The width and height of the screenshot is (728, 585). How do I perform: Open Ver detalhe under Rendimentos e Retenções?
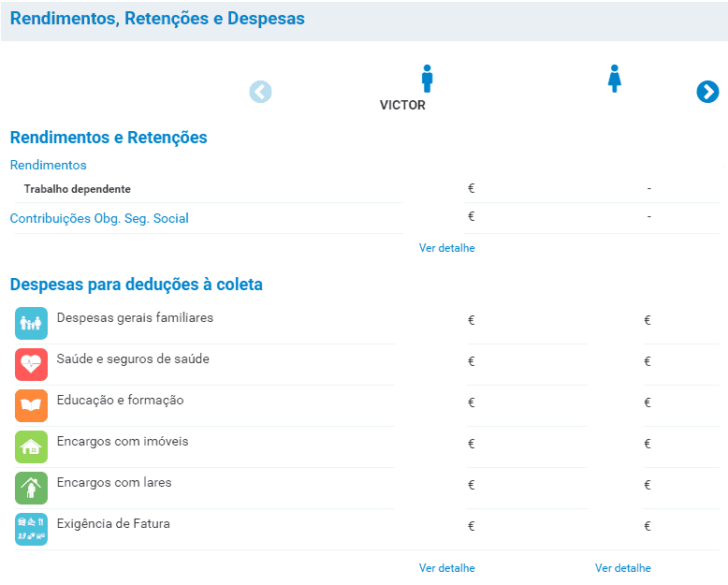tap(446, 248)
